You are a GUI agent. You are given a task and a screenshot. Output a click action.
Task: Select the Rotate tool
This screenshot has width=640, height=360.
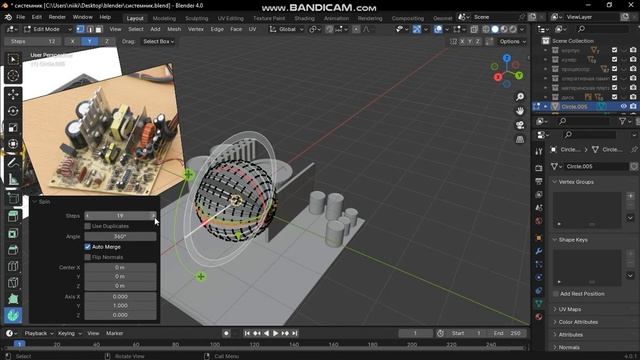[x=13, y=111]
